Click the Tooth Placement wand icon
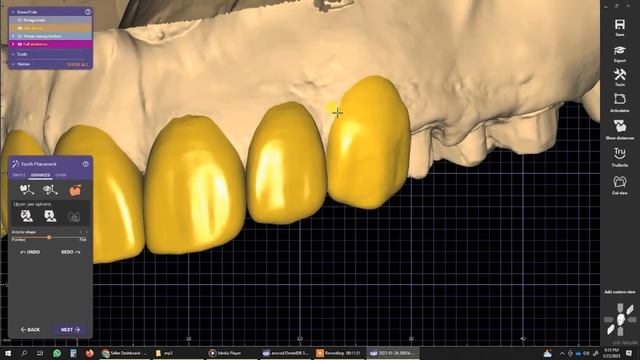Screen dimensions: 640x360 [x=15, y=164]
